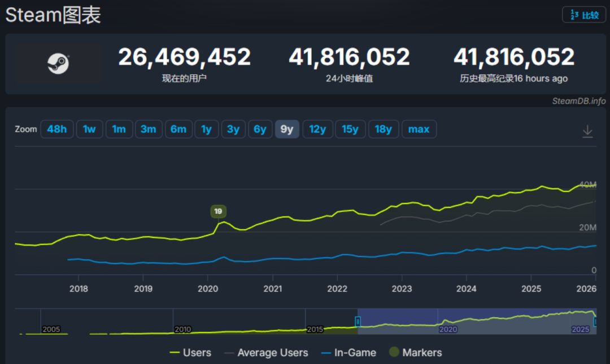Select the 18y zoom range
The width and height of the screenshot is (610, 364).
(x=383, y=129)
